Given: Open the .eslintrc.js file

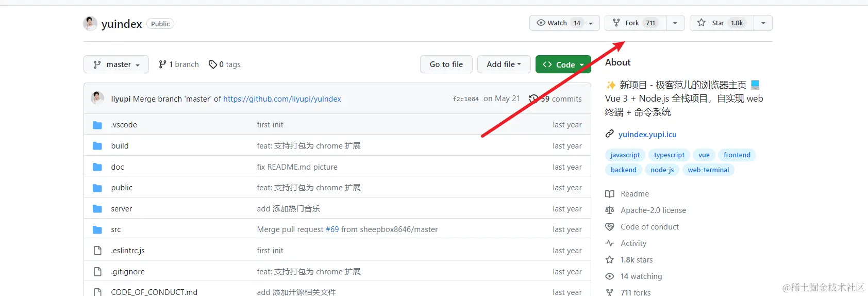Looking at the screenshot, I should 128,251.
